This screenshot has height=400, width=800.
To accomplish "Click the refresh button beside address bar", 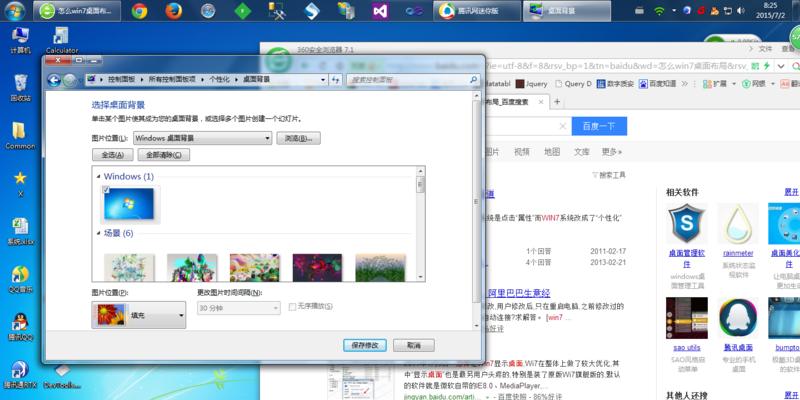I will [336, 80].
